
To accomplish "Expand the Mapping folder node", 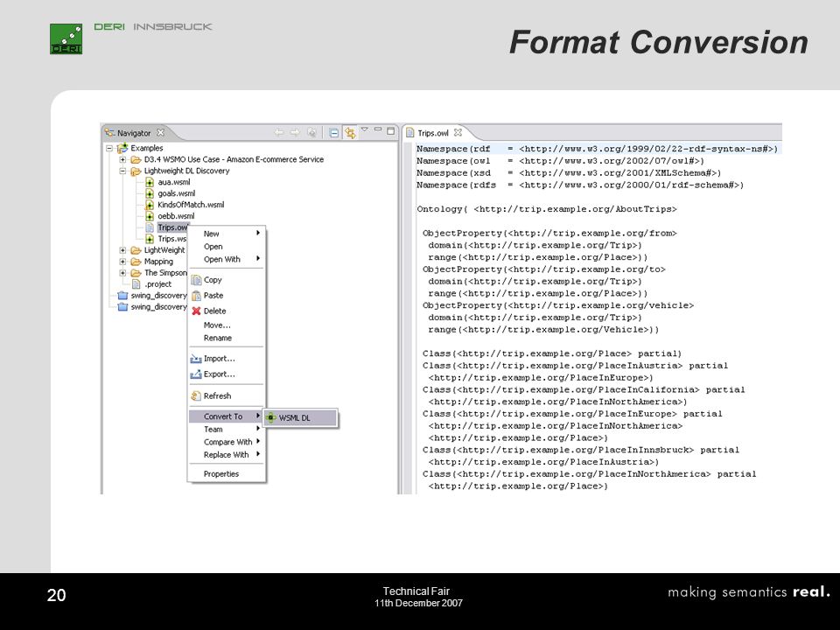I will pyautogui.click(x=122, y=262).
